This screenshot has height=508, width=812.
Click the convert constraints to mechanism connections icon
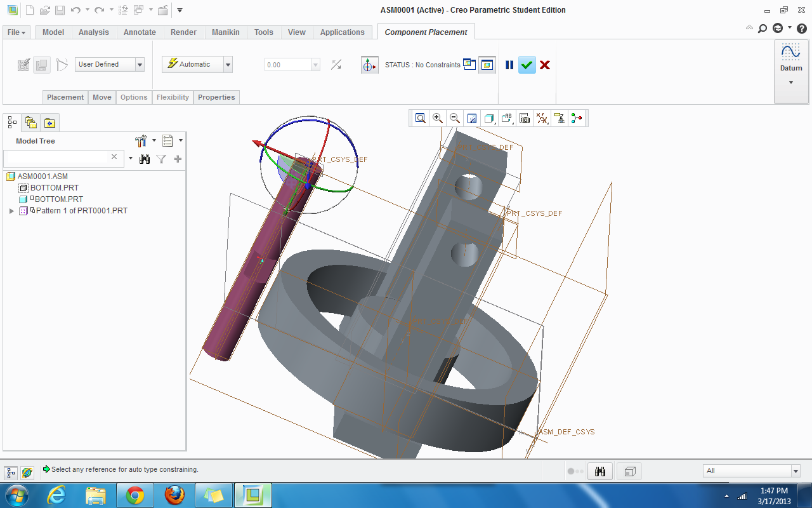62,64
